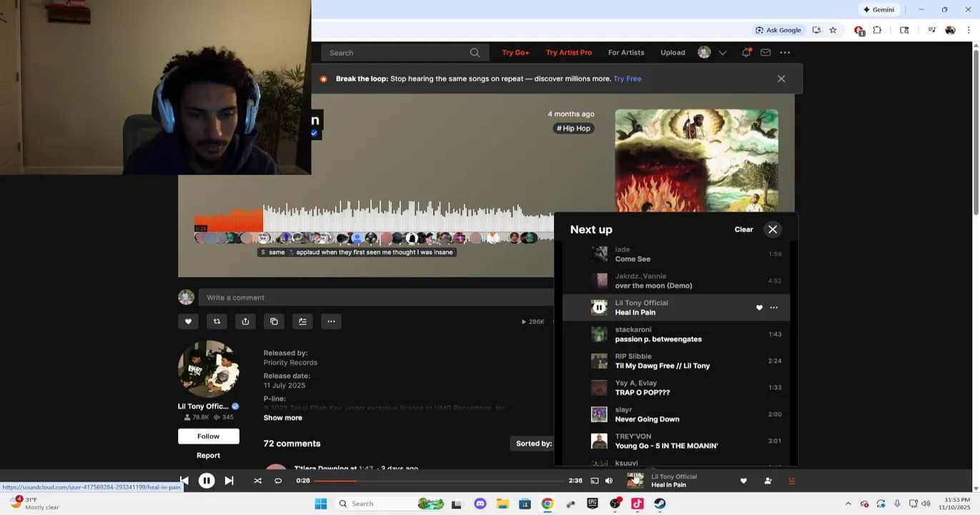
Task: Open the Upload page
Action: [x=673, y=53]
